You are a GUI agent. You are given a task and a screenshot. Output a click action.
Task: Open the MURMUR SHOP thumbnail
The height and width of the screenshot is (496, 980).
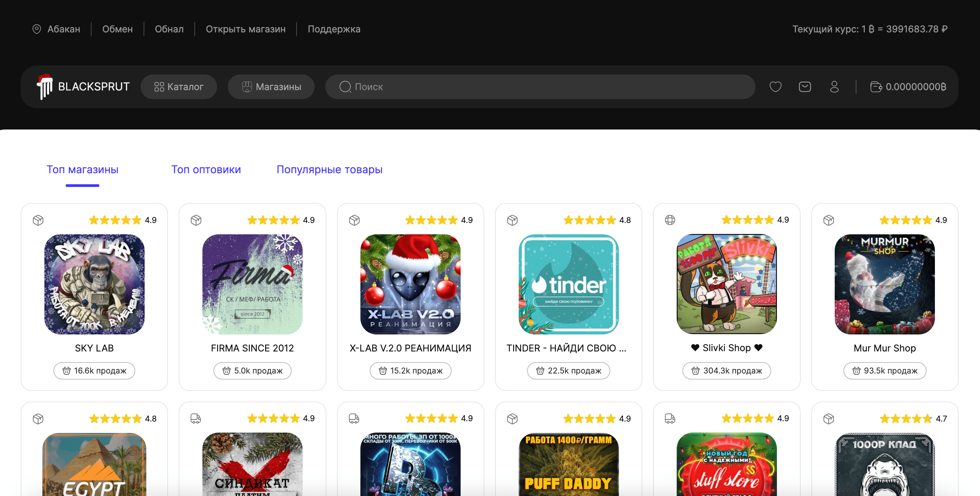click(885, 284)
